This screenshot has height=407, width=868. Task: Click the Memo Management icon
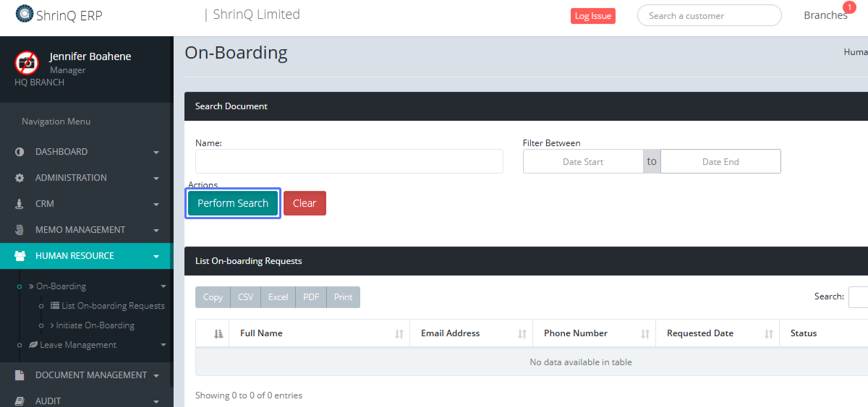click(20, 230)
